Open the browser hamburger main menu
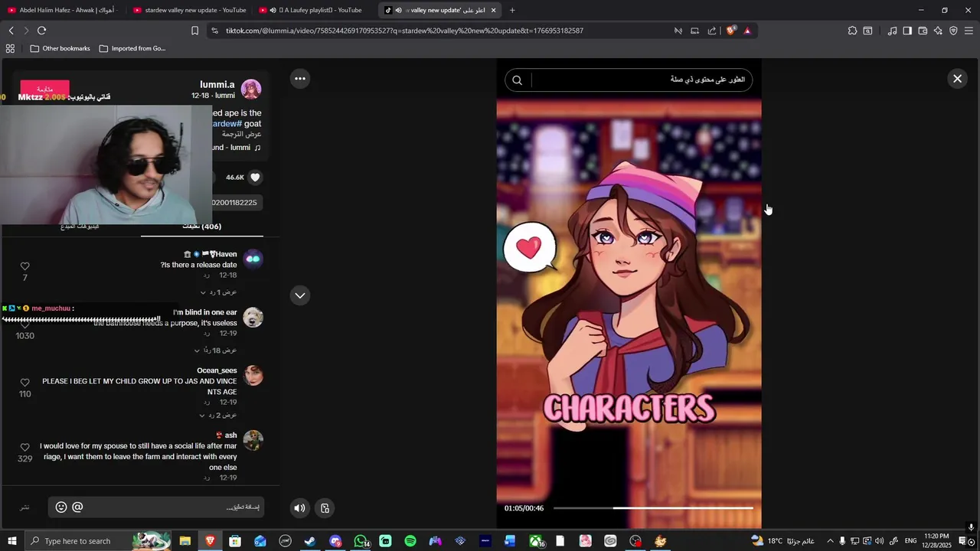Viewport: 980px width, 551px height. click(969, 31)
